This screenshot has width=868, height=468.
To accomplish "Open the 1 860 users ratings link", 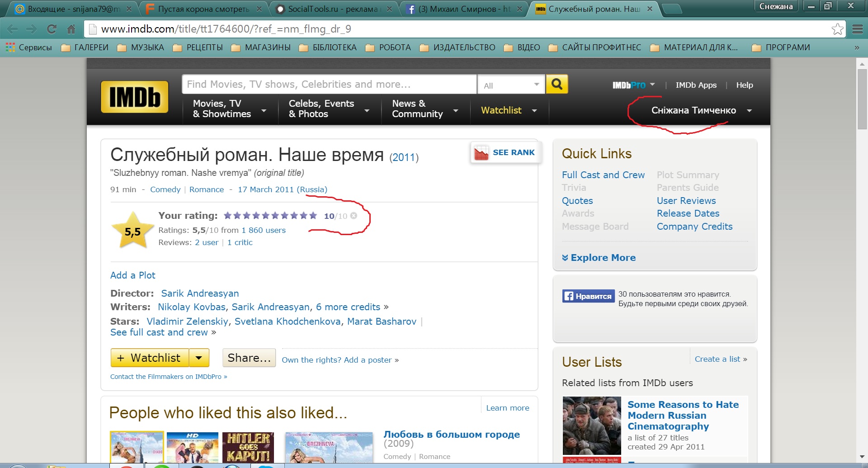I will (x=264, y=230).
